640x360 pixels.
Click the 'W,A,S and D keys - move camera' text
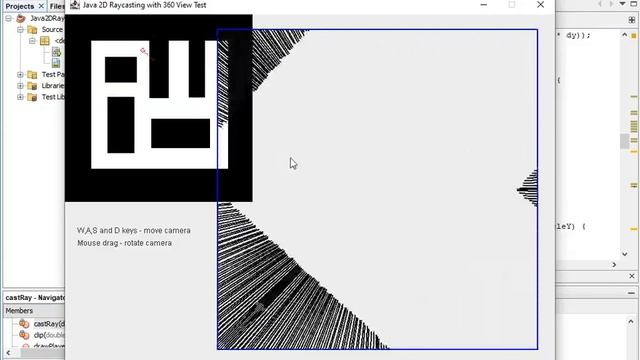[x=134, y=231]
